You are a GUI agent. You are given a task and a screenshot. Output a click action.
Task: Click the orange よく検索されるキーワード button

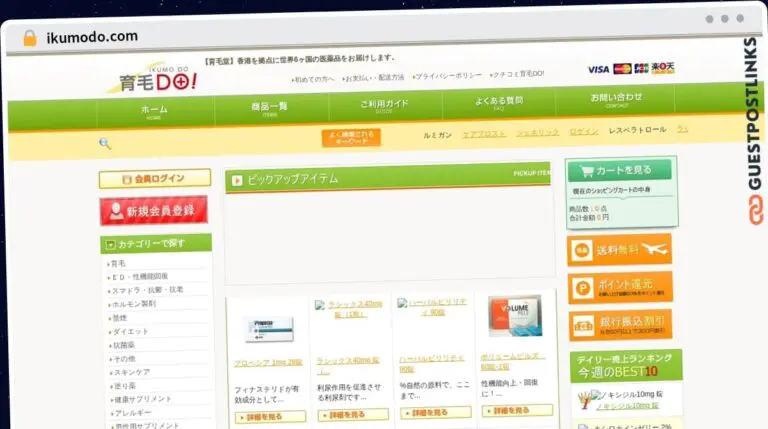[351, 138]
